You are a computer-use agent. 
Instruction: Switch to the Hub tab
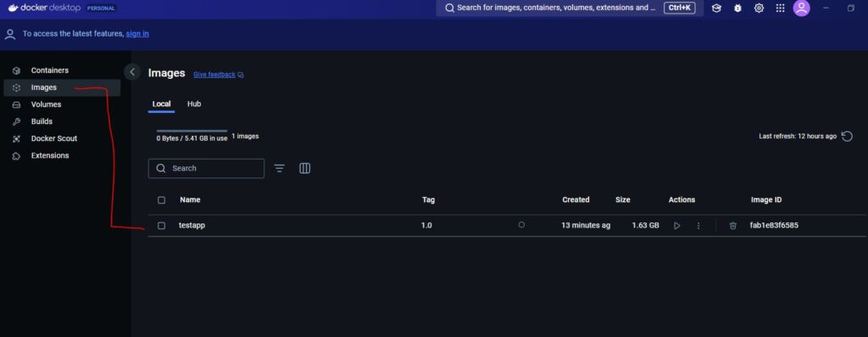(194, 104)
